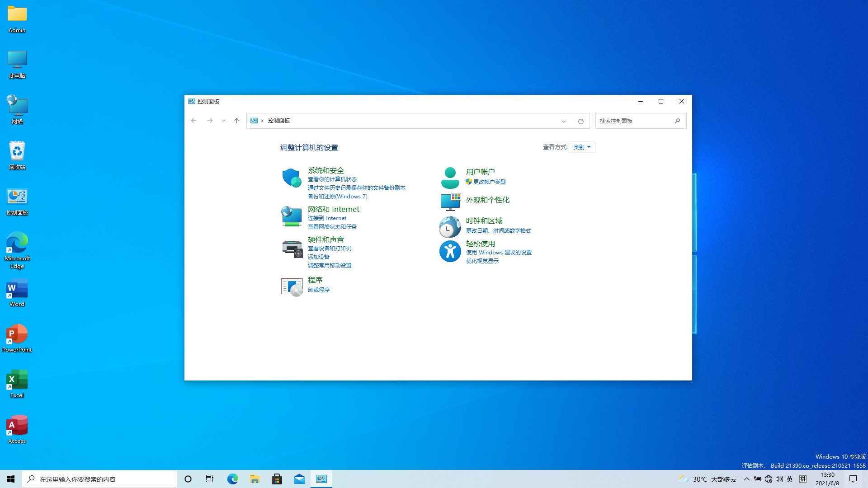
Task: Open the address bar history dropdown
Action: pos(563,121)
